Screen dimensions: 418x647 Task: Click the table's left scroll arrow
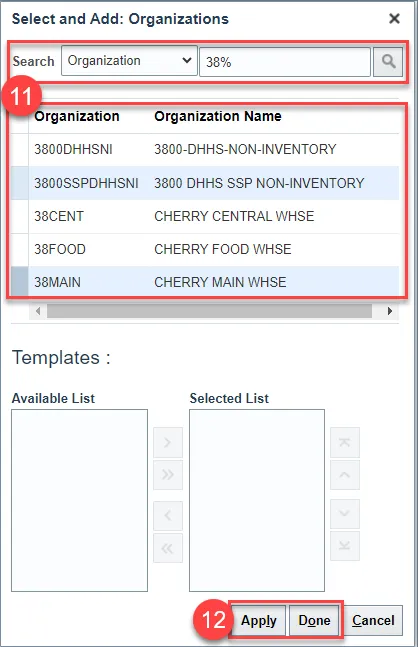(x=38, y=311)
